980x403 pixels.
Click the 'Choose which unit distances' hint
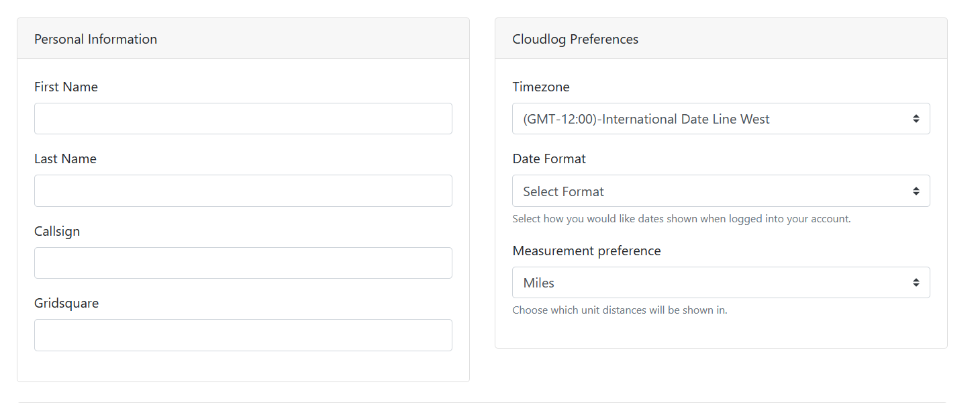(x=620, y=310)
